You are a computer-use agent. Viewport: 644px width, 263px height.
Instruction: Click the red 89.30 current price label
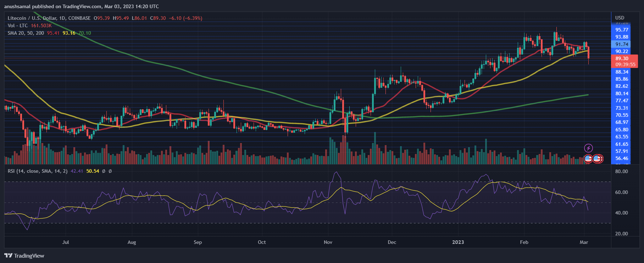[622, 58]
